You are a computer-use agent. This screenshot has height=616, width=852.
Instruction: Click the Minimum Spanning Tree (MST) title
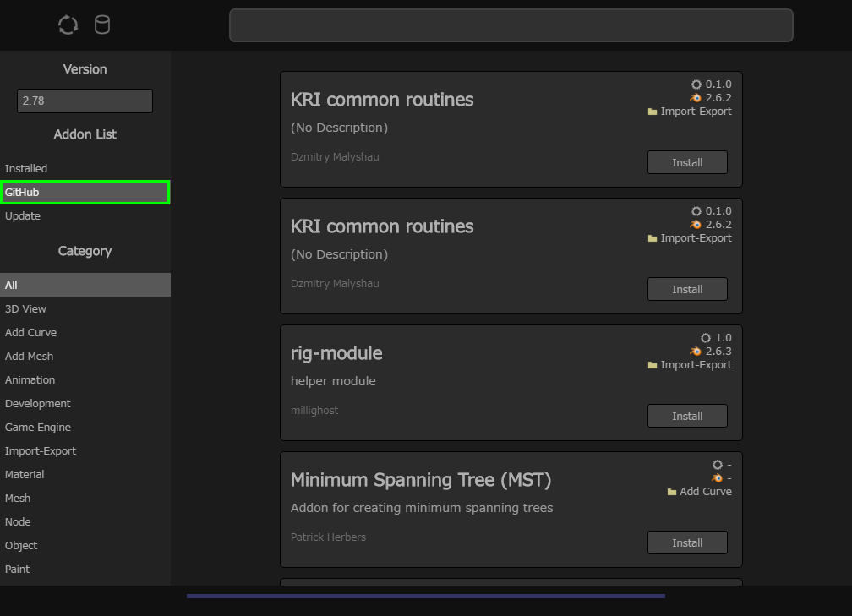coord(421,480)
